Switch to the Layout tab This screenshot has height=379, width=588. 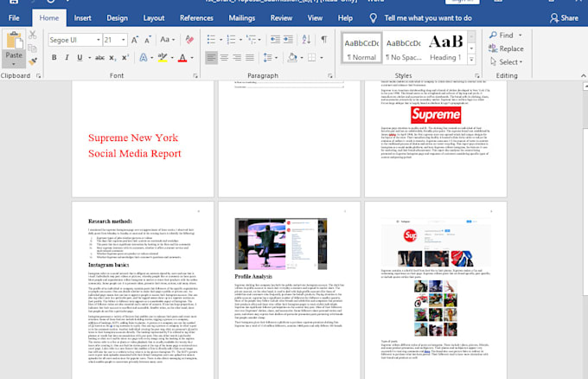pyautogui.click(x=154, y=18)
